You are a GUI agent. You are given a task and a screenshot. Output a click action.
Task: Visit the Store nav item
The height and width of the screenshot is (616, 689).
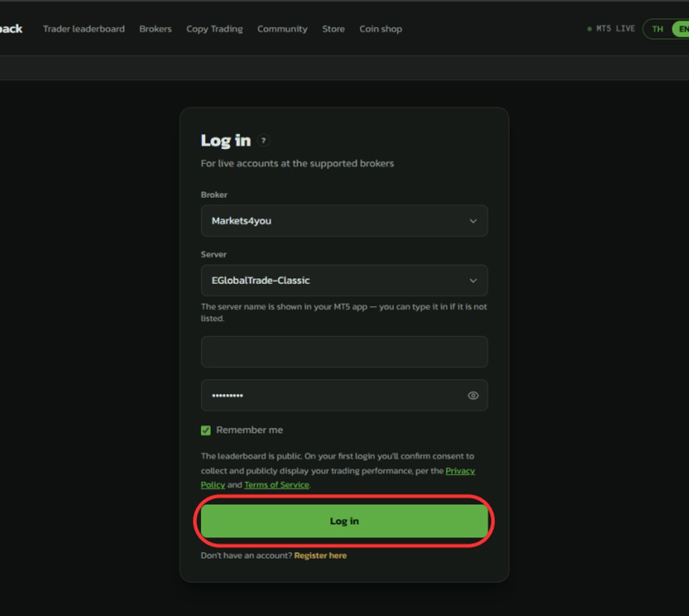pos(333,29)
